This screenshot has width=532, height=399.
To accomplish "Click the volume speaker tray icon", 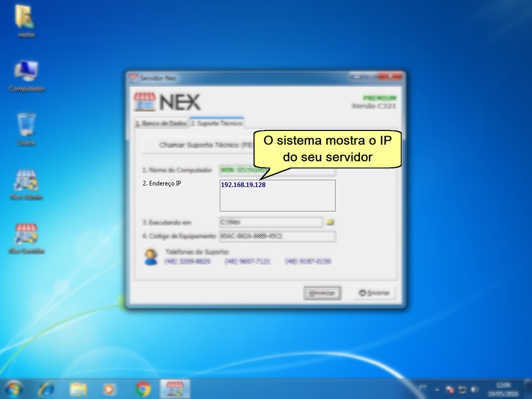I will (x=474, y=390).
